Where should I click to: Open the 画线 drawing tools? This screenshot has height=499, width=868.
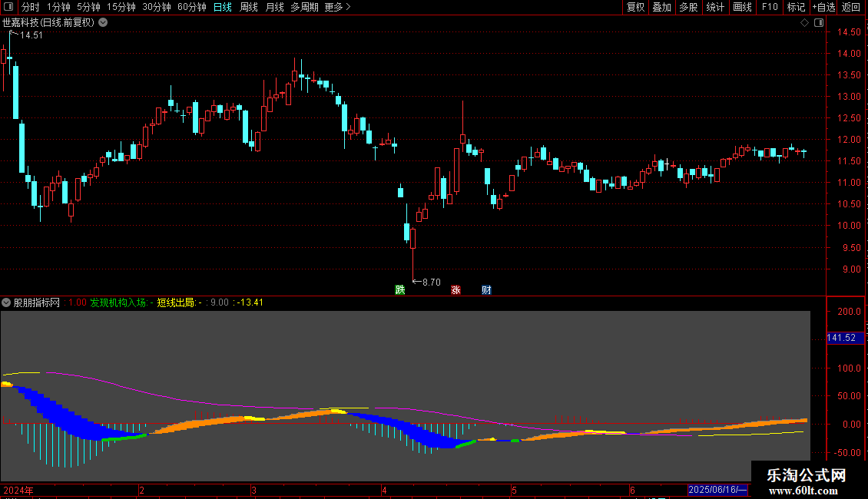tap(742, 7)
